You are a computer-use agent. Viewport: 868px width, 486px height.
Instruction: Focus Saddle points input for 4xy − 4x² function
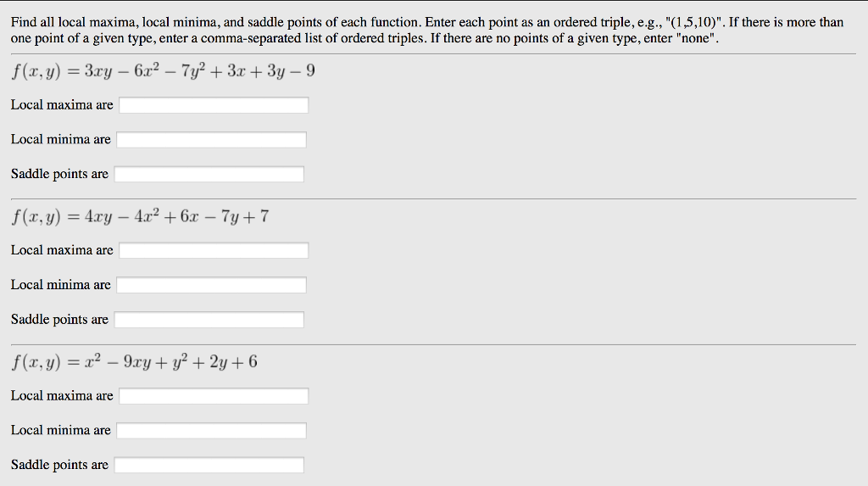point(209,320)
